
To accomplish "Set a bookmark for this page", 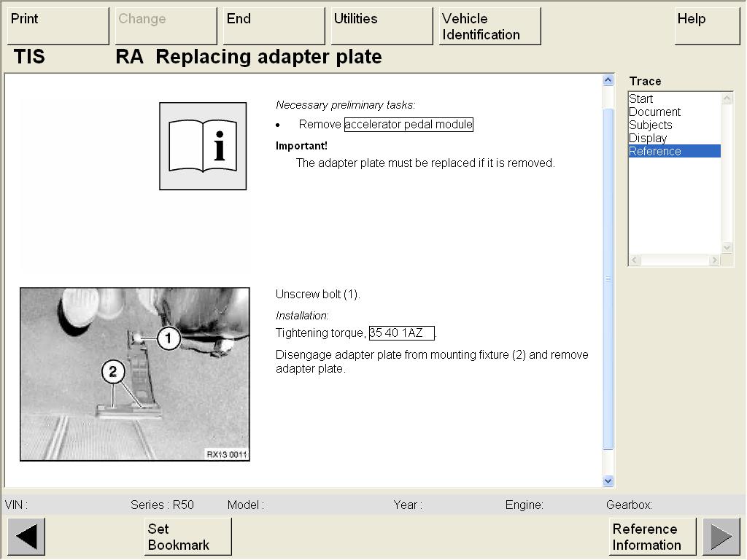I will [187, 537].
